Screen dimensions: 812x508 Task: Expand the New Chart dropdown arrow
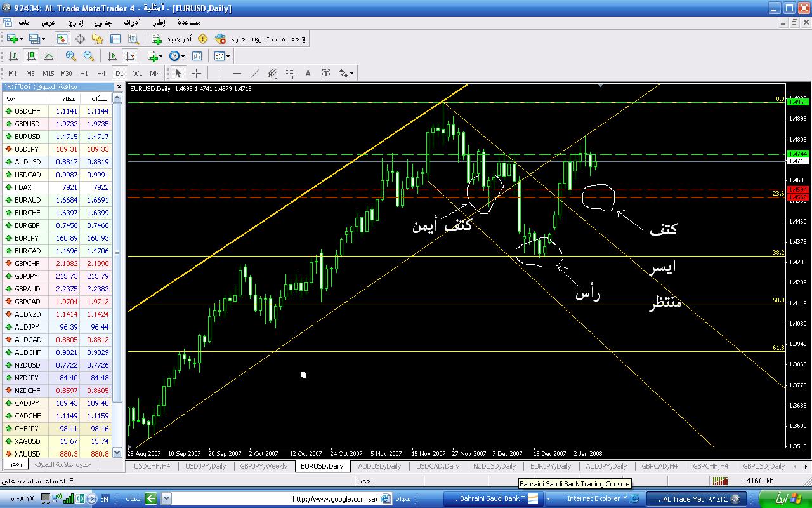tap(21, 39)
